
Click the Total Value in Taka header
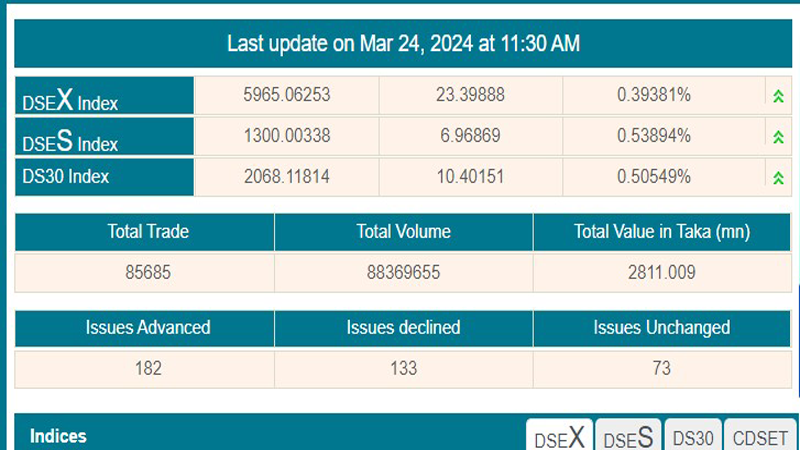661,232
